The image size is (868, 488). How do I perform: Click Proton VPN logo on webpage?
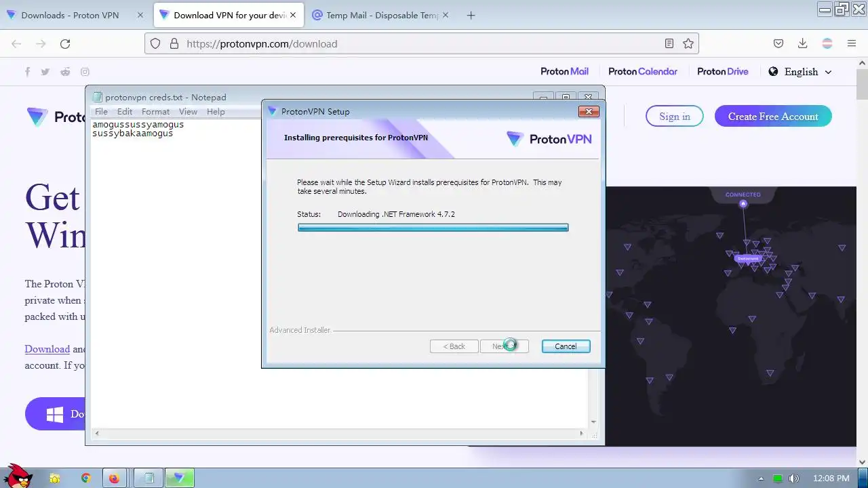point(56,117)
